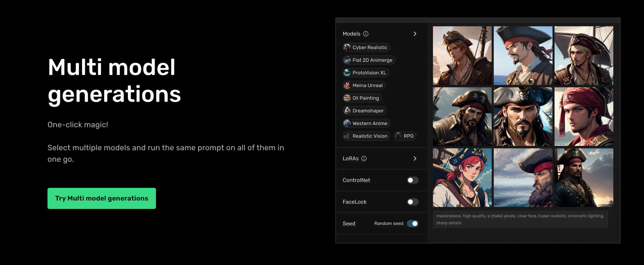Click the Random seed: label
This screenshot has height=265, width=644.
tap(389, 224)
